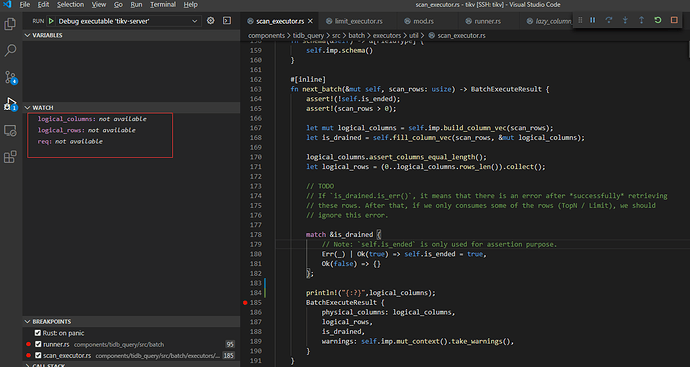
Task: Restart the debug session with green arrow
Action: 658,20
